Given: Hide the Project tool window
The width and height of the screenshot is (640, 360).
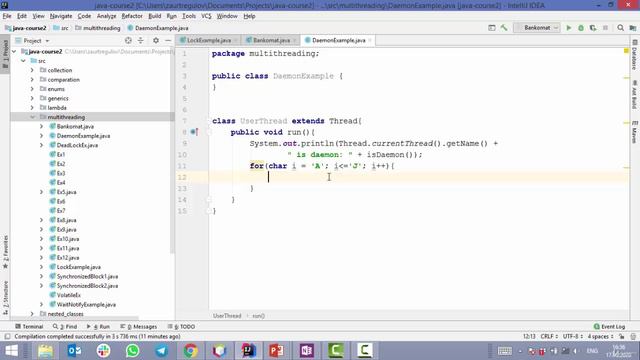Looking at the screenshot, I should pyautogui.click(x=168, y=40).
